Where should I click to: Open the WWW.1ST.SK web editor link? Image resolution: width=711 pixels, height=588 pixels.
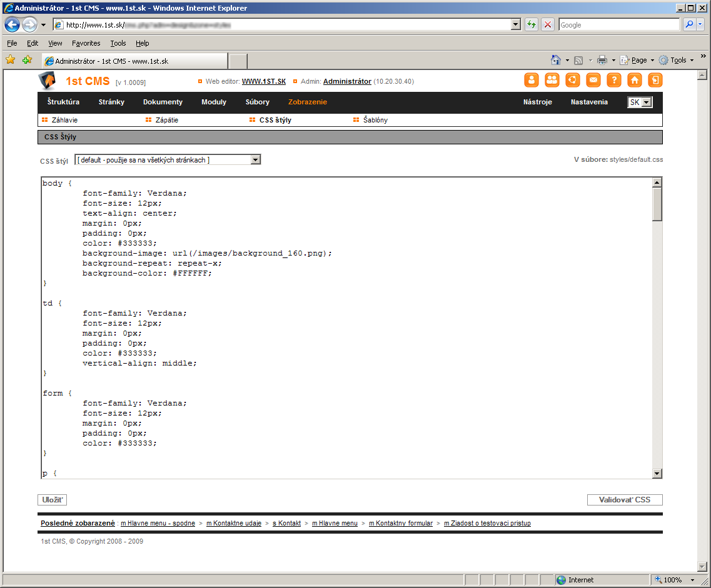pos(263,81)
